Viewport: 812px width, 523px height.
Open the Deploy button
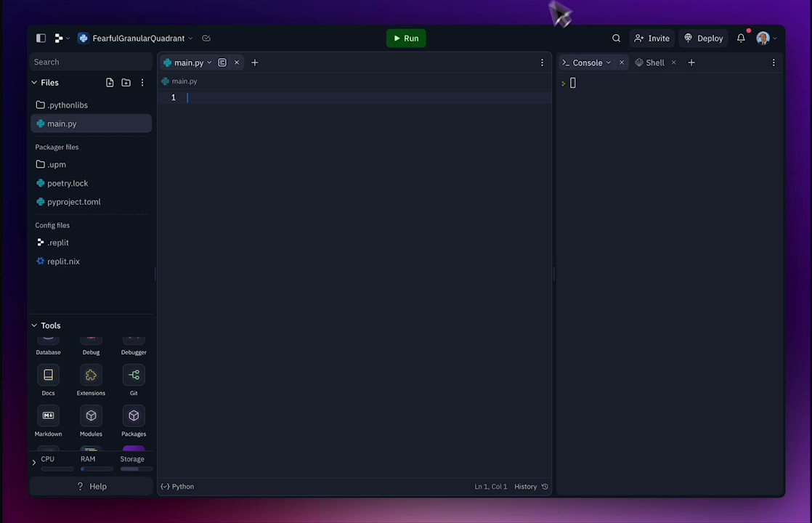pos(703,38)
